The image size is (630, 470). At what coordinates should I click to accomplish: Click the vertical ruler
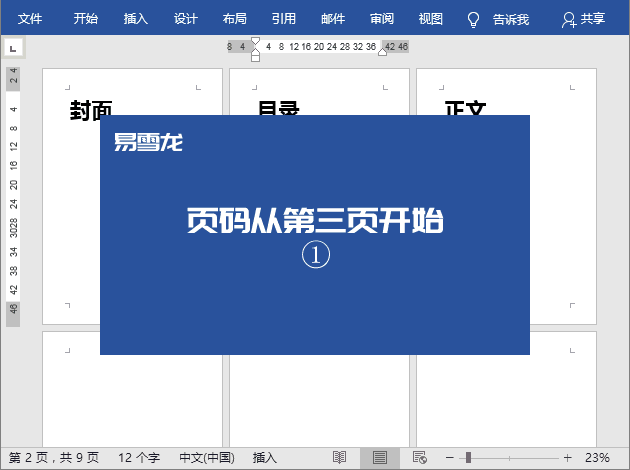13,196
